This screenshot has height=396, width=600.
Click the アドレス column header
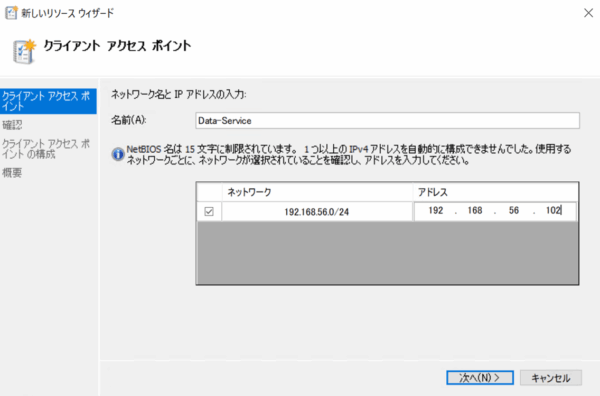coord(496,192)
